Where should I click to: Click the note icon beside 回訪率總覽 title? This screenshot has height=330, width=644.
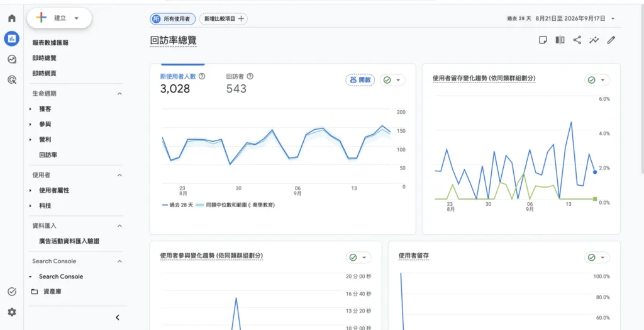point(543,40)
